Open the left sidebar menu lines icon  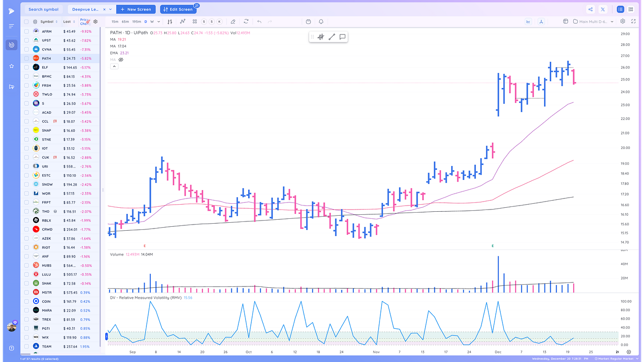pyautogui.click(x=11, y=27)
